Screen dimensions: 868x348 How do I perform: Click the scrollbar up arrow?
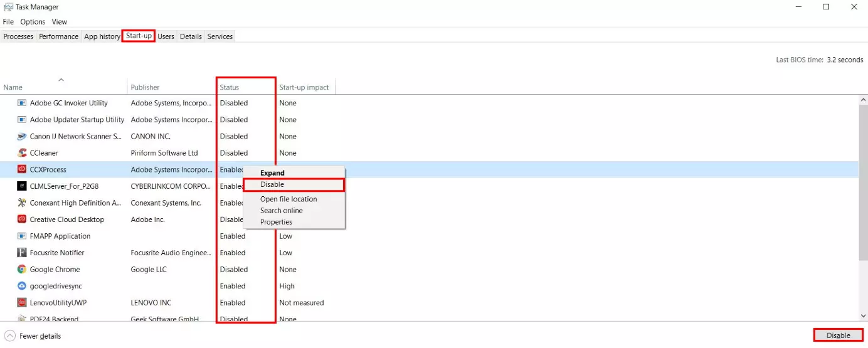[864, 100]
